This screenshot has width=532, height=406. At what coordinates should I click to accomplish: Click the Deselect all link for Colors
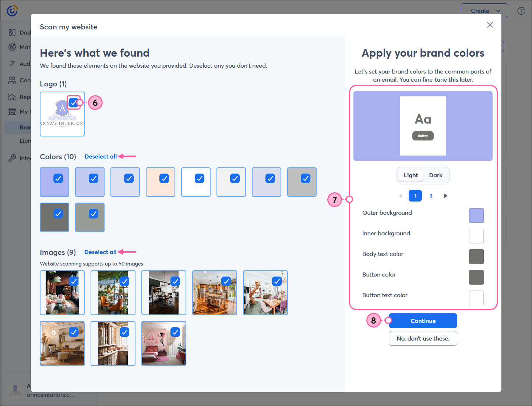tap(100, 156)
